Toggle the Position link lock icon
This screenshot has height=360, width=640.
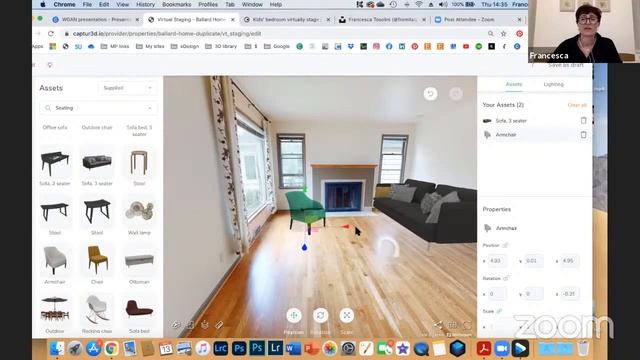click(x=505, y=245)
